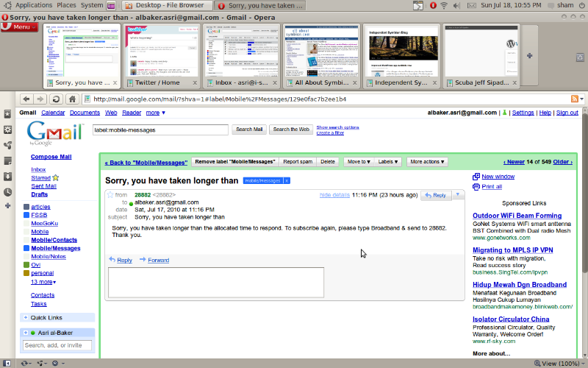Click the Gmail Labs green flask icon

(x=504, y=113)
